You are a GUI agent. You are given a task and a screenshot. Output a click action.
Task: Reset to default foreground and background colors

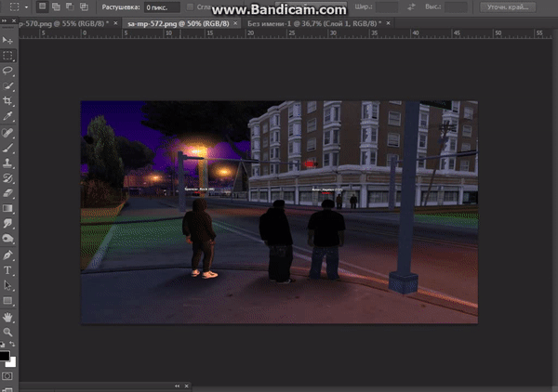(3, 344)
